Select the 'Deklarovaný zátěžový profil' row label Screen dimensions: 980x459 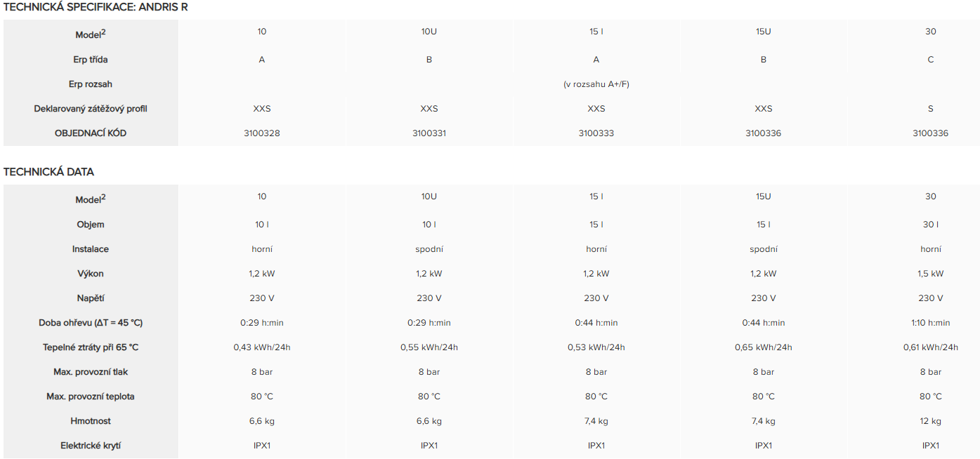point(91,109)
